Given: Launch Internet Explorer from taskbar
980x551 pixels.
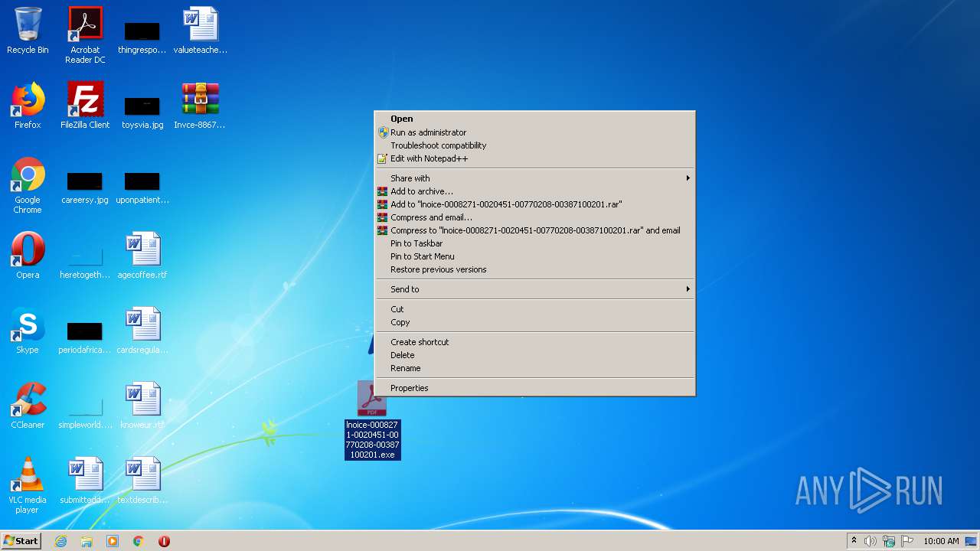Looking at the screenshot, I should point(60,541).
